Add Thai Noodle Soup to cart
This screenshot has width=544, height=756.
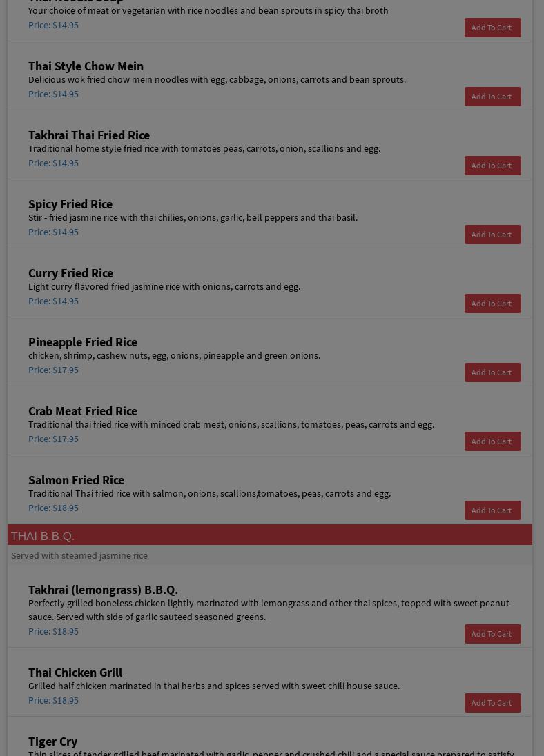pos(492,28)
